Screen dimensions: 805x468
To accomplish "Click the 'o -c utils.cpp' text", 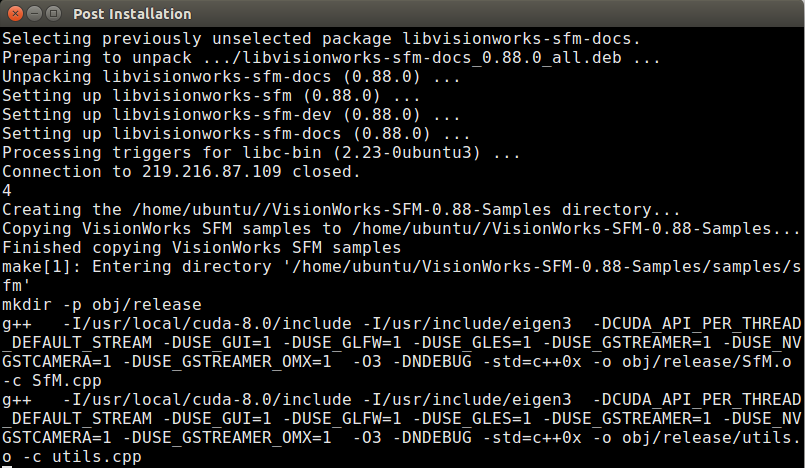I will click(71, 456).
